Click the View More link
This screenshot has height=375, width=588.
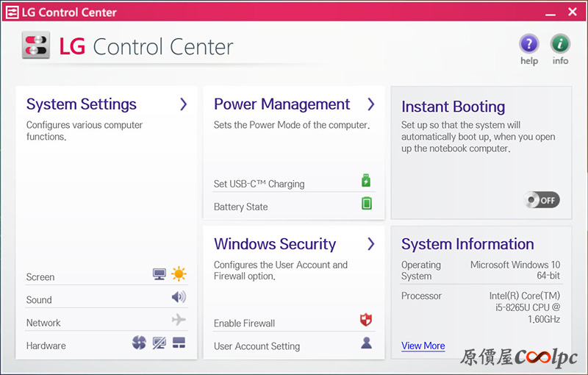tap(423, 346)
